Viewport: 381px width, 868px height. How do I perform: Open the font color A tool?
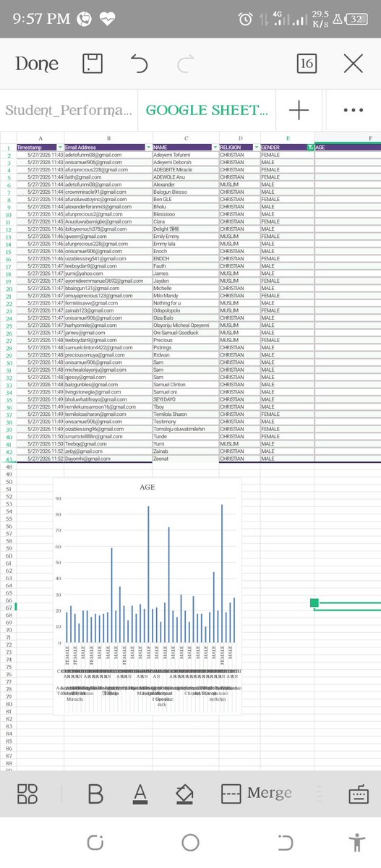point(140,793)
